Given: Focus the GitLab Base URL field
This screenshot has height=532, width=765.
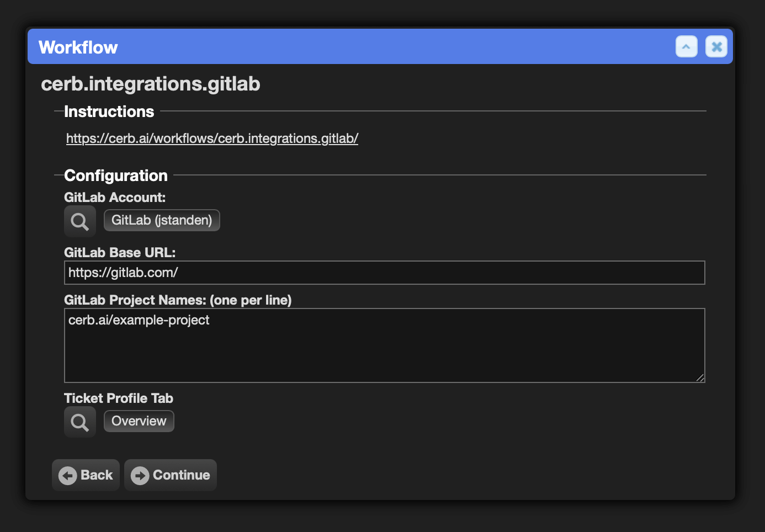Looking at the screenshot, I should click(385, 273).
